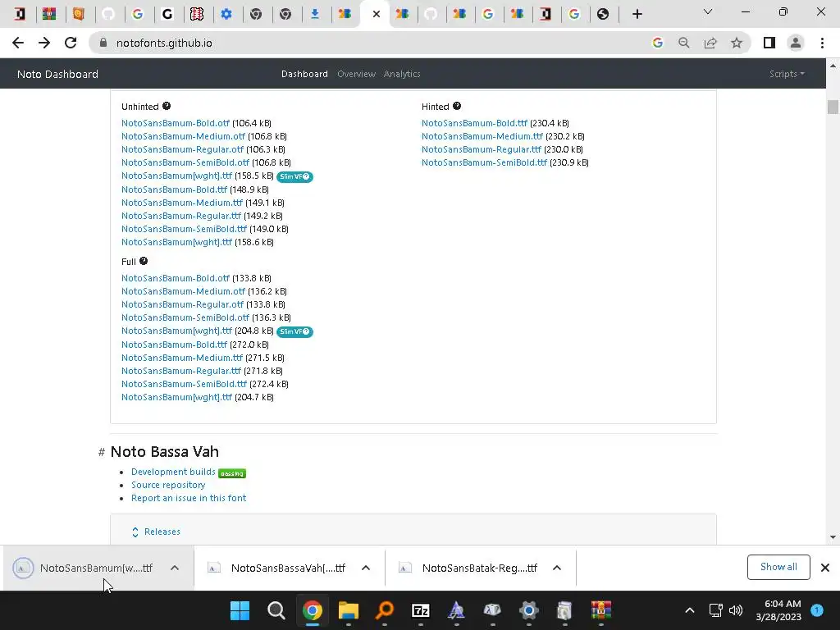Download full NotoSansBamum[wght].ttf 204.7 kB
Image resolution: width=840 pixels, height=630 pixels.
[x=176, y=397]
